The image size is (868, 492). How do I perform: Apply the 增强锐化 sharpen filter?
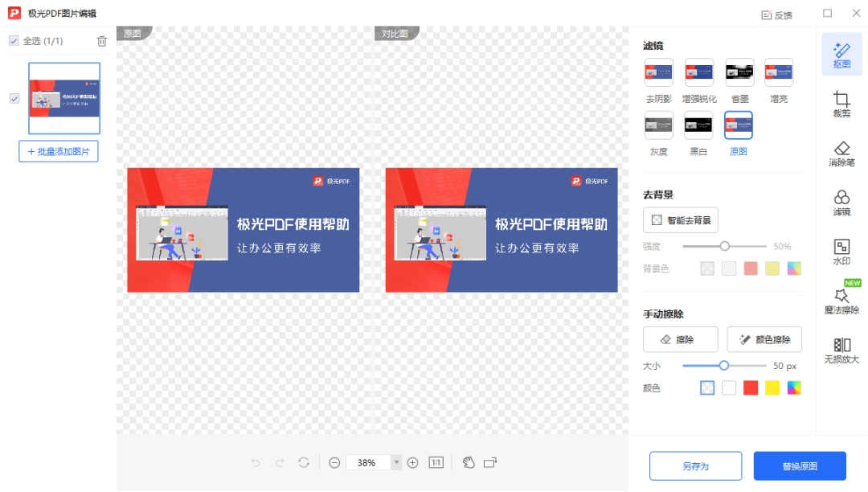(698, 72)
